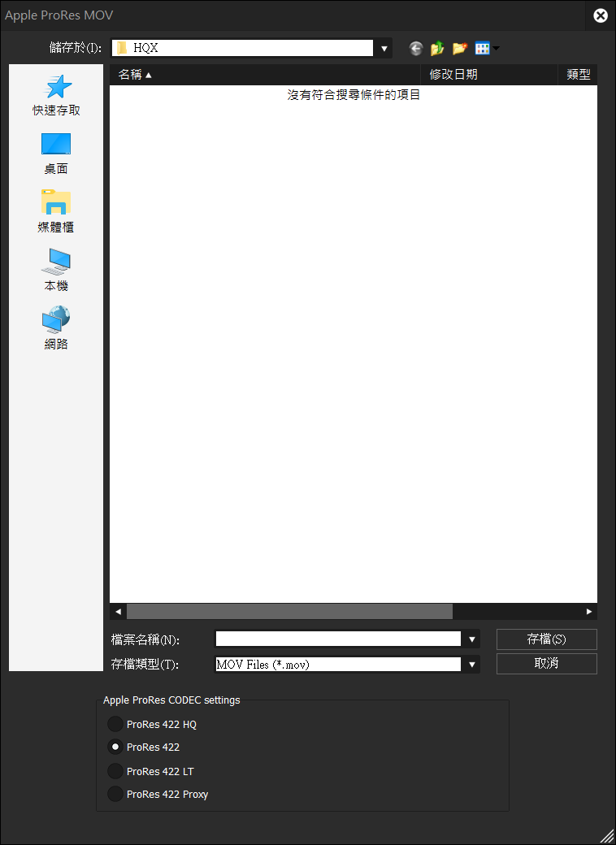Select the ProRes 422 radio button
The image size is (616, 845).
(115, 747)
